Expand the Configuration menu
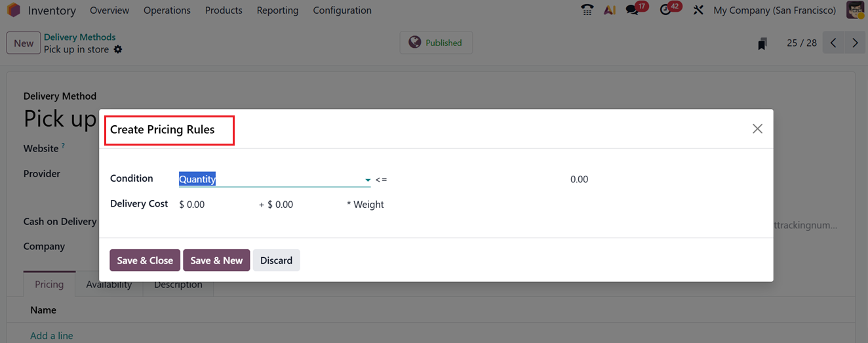 [342, 10]
